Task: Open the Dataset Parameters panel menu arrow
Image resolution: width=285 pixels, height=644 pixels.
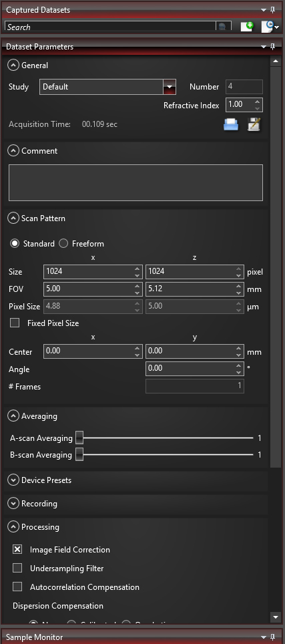Action: (264, 47)
